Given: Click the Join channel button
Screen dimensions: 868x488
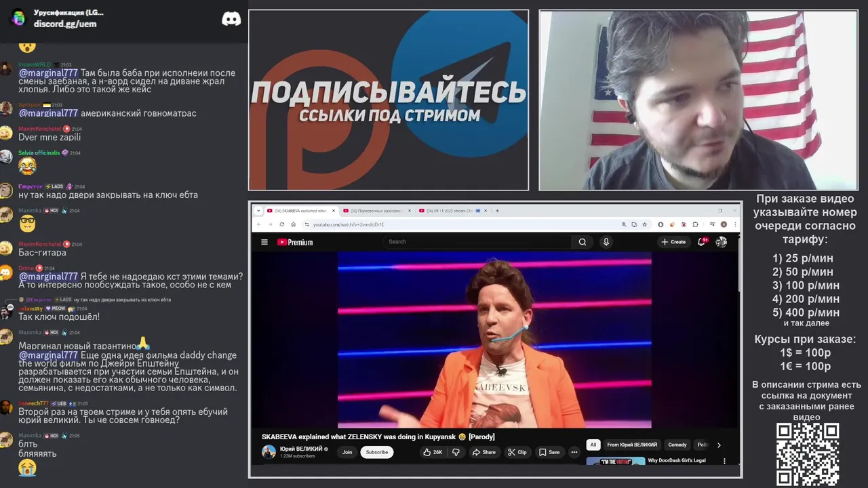Looking at the screenshot, I should pos(347,452).
